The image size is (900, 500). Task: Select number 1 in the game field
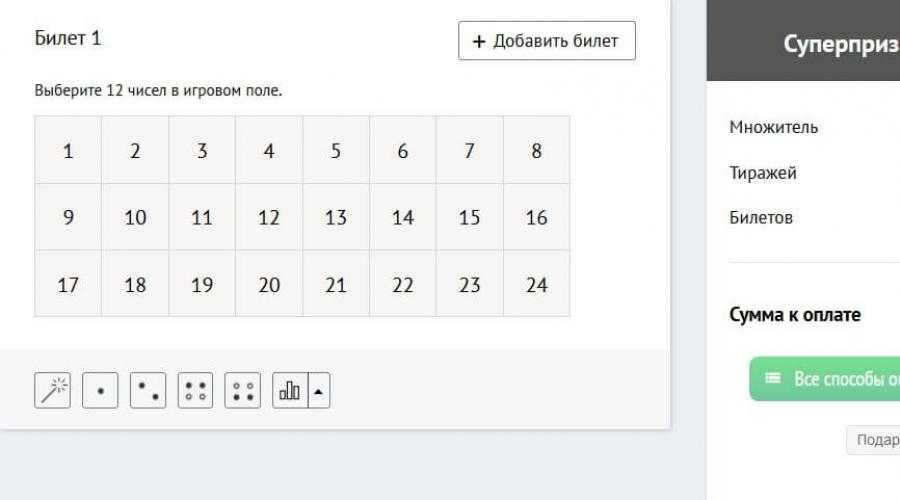point(68,150)
